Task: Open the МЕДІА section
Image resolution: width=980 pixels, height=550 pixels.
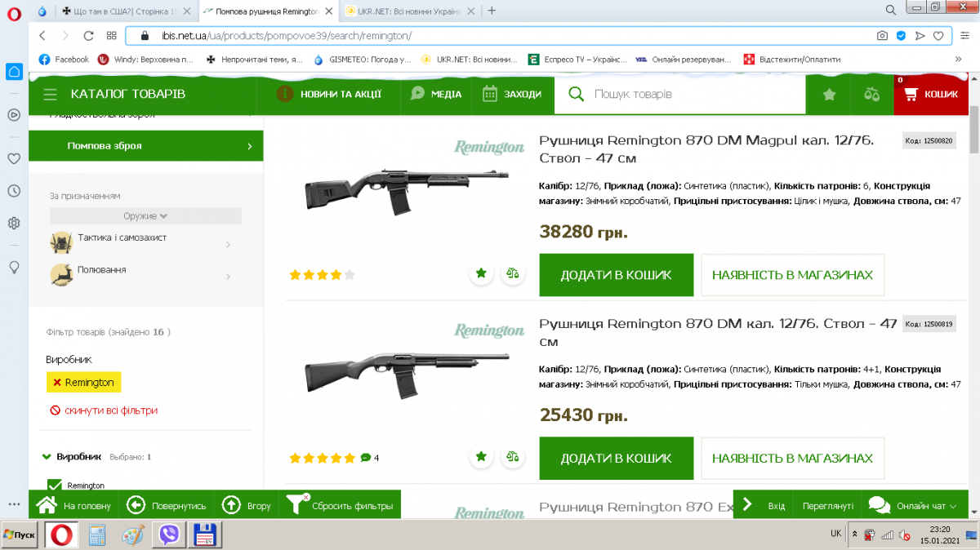Action: tap(436, 94)
